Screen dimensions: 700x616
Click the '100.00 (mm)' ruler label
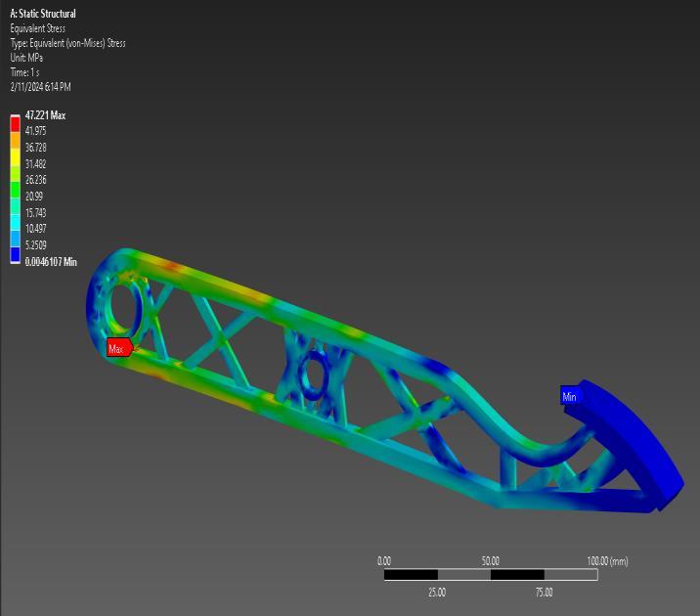coord(607,561)
